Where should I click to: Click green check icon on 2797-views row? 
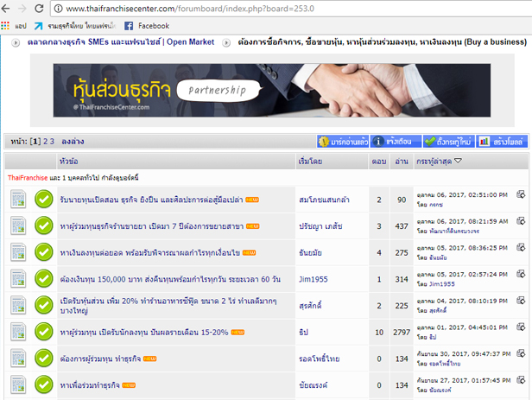[44, 332]
